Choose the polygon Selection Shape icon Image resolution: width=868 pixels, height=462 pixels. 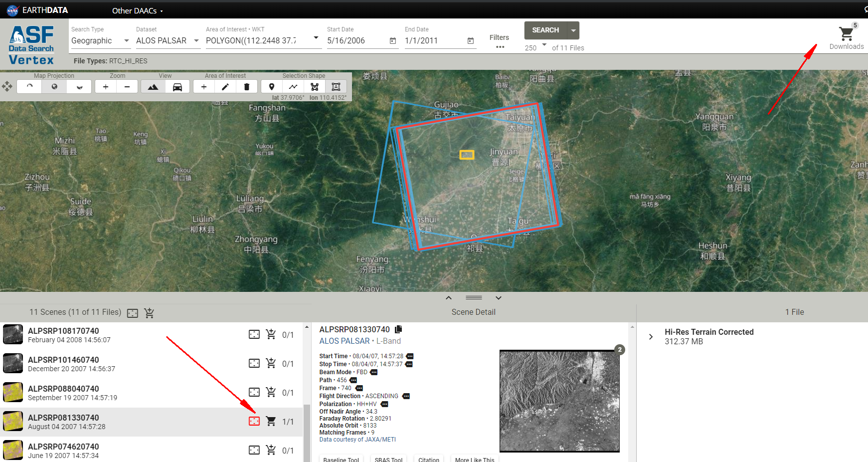pos(315,86)
